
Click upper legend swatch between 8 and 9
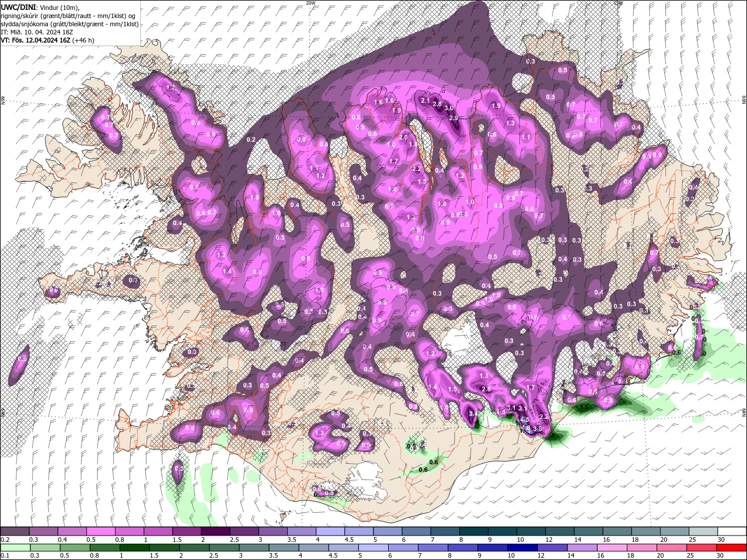pyautogui.click(x=474, y=531)
